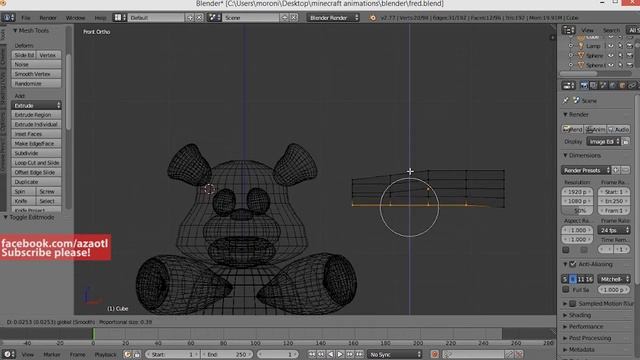Open the Render Presets dropdown
The image size is (640, 360).
pos(586,170)
